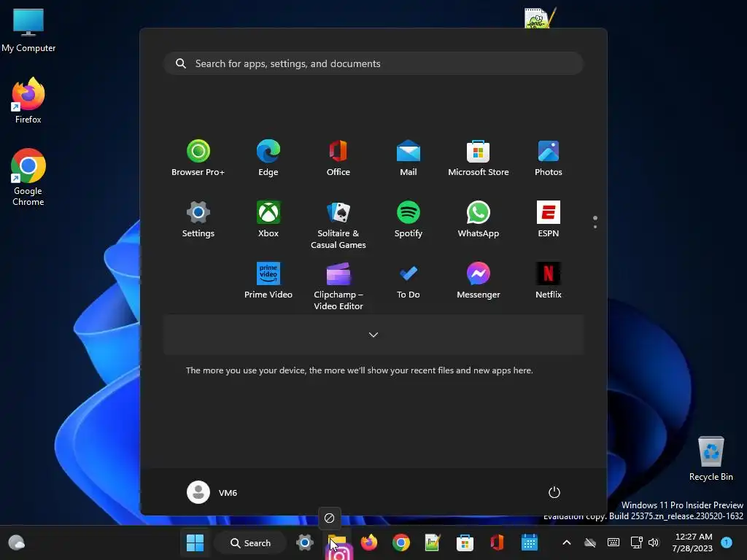Viewport: 747px width, 560px height.
Task: Select the Recycle Bin desktop icon
Action: (711, 459)
